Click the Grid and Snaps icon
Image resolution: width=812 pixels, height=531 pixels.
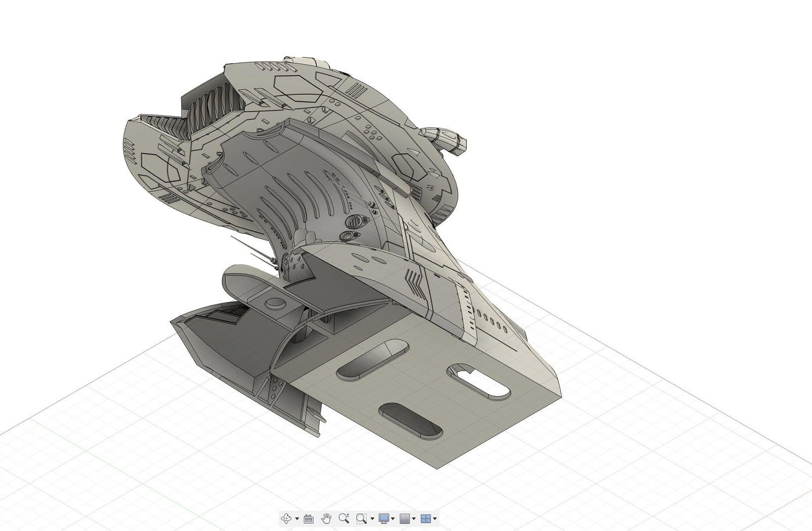(404, 518)
